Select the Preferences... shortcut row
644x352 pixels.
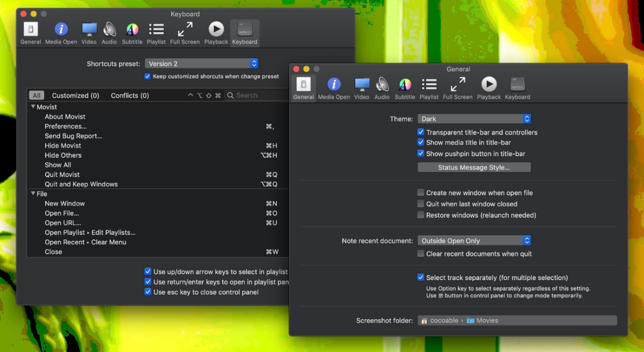coord(158,126)
